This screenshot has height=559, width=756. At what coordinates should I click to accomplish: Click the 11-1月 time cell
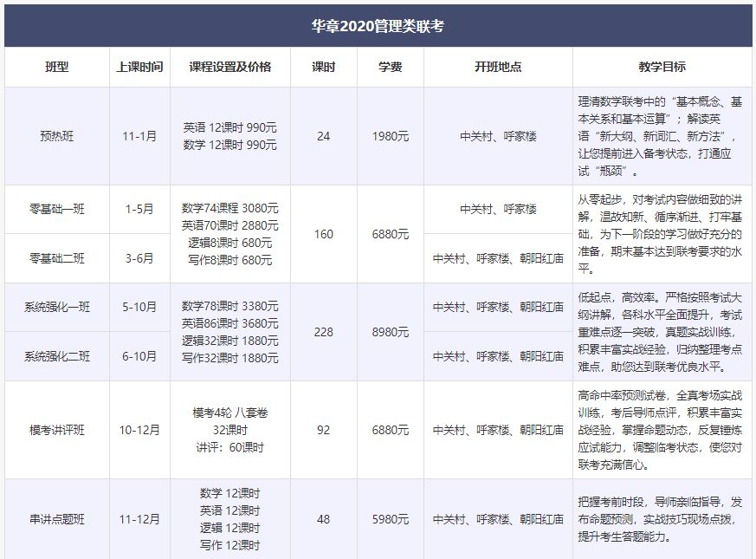(x=139, y=136)
